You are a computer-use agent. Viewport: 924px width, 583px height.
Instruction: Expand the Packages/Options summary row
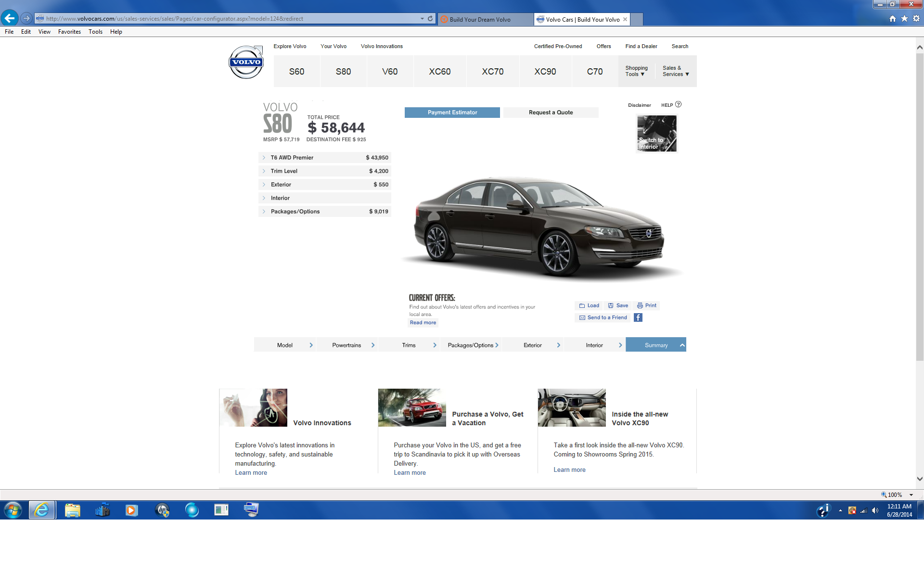[325, 212]
